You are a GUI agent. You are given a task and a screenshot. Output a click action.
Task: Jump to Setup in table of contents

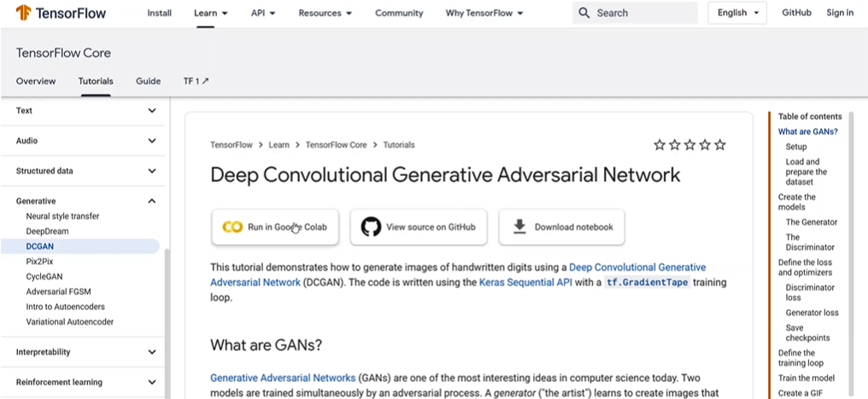(x=796, y=147)
